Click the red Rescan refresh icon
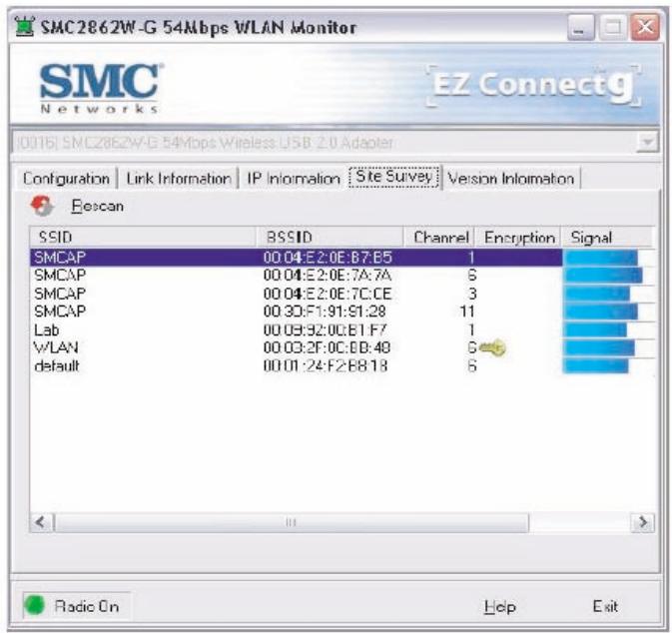 42,206
